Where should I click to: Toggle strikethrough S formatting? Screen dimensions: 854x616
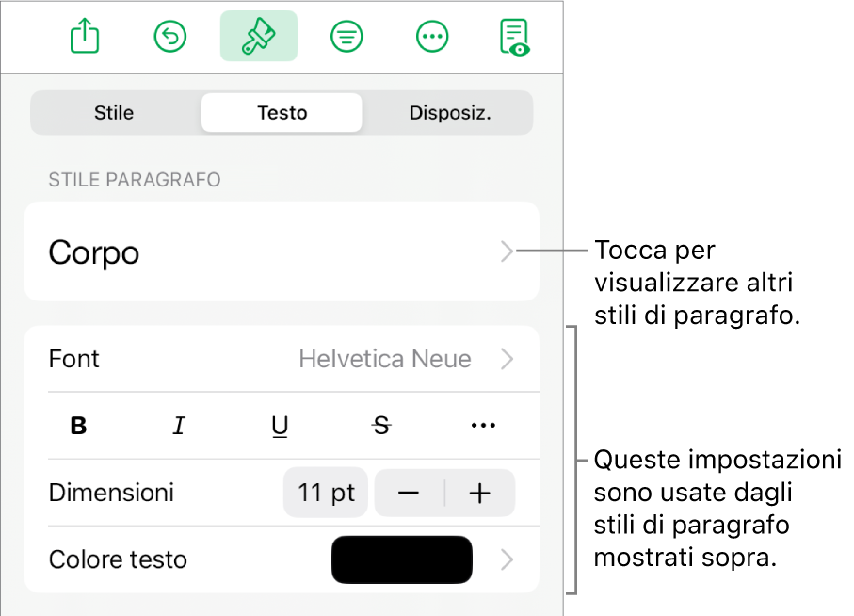381,426
